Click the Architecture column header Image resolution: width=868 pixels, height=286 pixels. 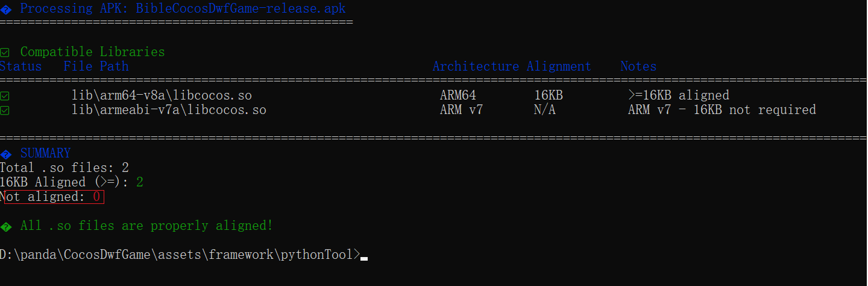point(475,66)
